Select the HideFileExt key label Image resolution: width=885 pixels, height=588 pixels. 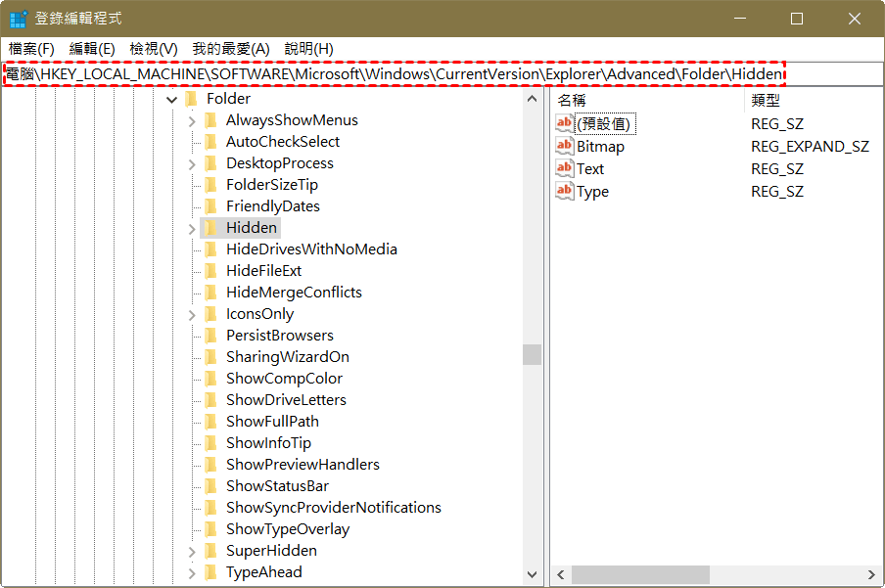(263, 270)
